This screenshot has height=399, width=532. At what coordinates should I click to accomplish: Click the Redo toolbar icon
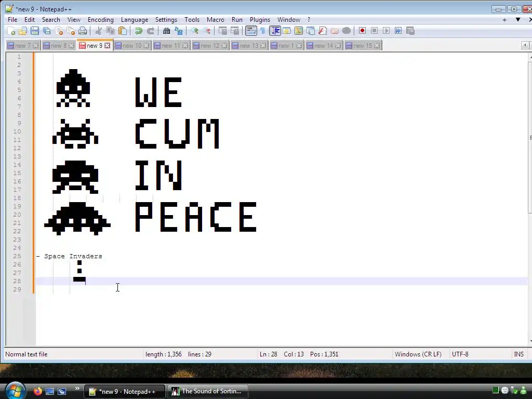[151, 31]
